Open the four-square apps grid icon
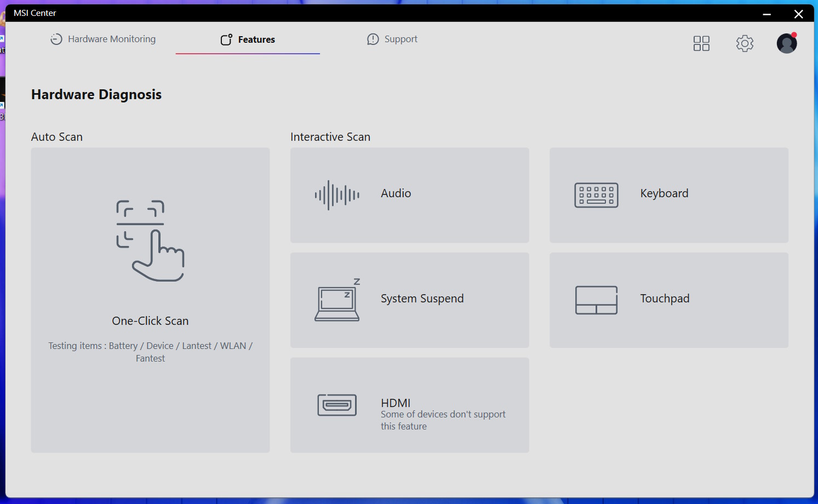Viewport: 818px width, 504px height. pyautogui.click(x=701, y=43)
